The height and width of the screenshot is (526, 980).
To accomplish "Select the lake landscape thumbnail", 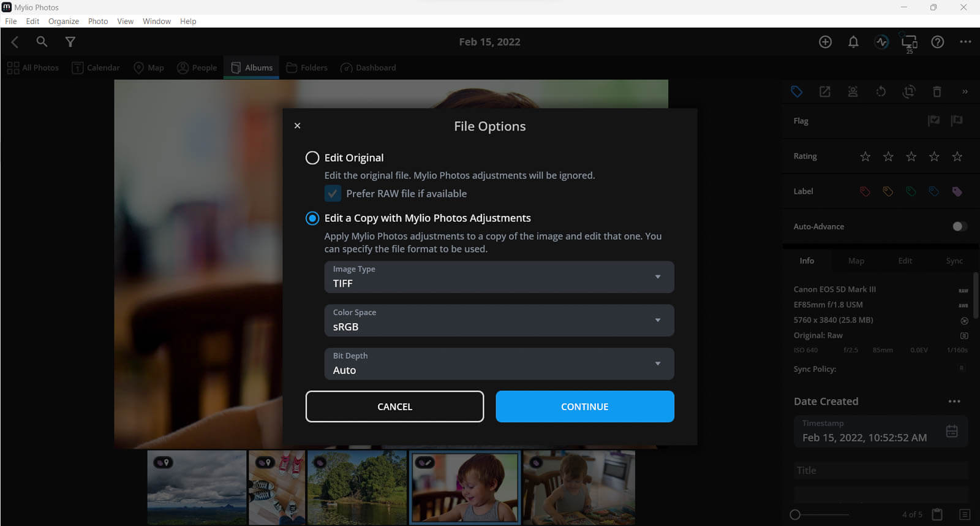I will (356, 487).
